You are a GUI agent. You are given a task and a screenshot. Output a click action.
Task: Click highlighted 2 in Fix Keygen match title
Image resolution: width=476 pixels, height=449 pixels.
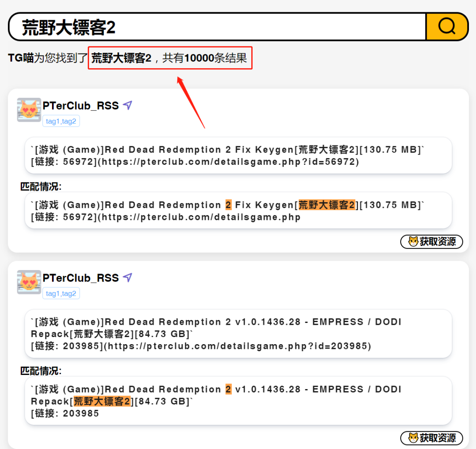tap(228, 205)
